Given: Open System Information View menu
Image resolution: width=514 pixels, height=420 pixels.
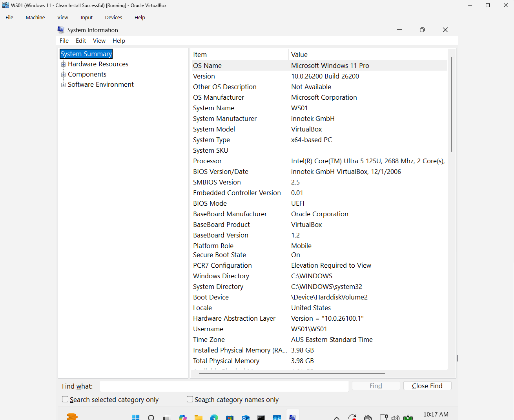Looking at the screenshot, I should [x=99, y=41].
